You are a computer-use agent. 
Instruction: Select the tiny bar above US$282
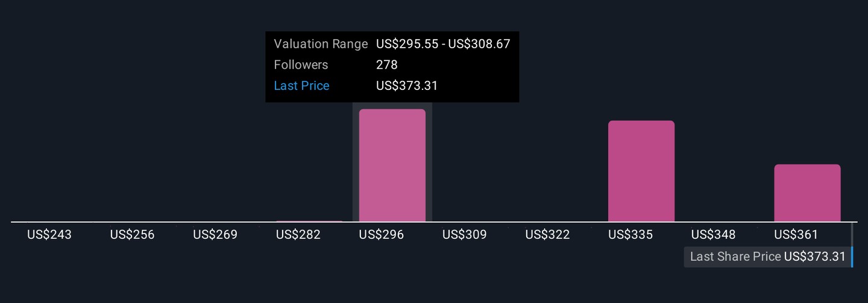pos(309,221)
